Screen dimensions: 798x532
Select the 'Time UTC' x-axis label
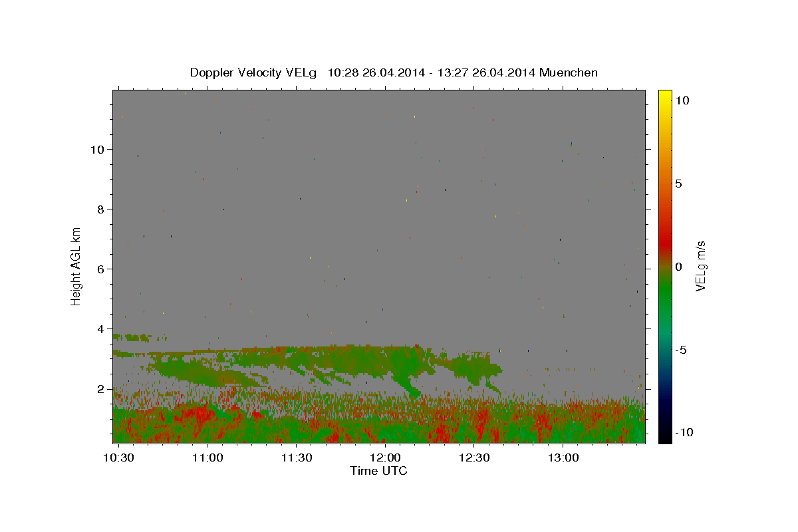378,471
